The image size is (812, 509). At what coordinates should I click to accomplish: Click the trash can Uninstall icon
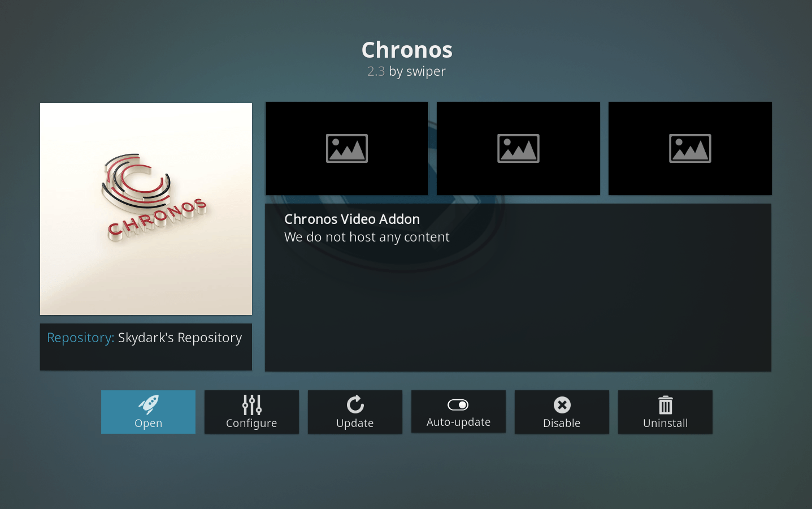click(666, 405)
